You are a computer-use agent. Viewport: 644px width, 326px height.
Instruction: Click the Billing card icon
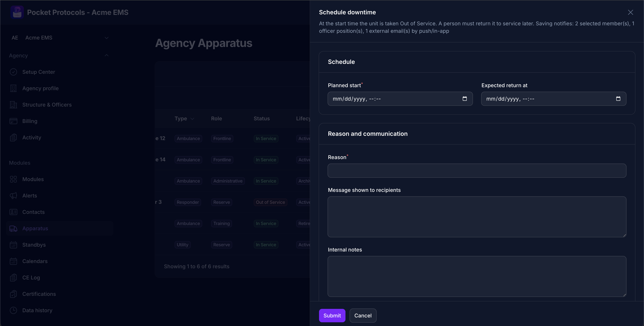13,121
